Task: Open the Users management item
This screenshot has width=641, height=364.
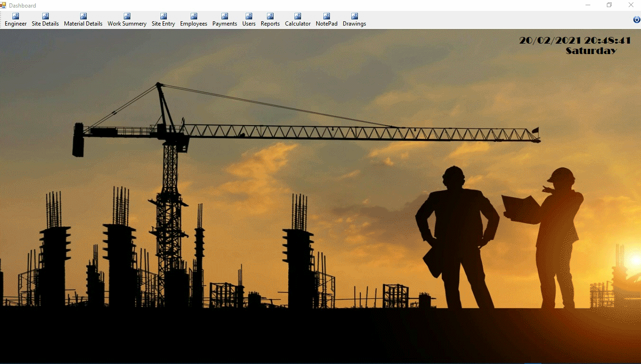Action: click(x=249, y=20)
